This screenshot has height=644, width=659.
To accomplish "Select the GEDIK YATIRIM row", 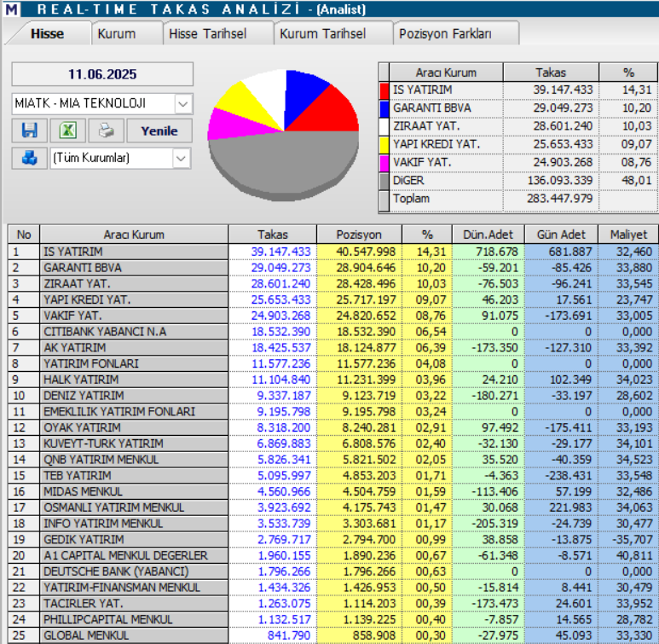I will pyautogui.click(x=333, y=539).
